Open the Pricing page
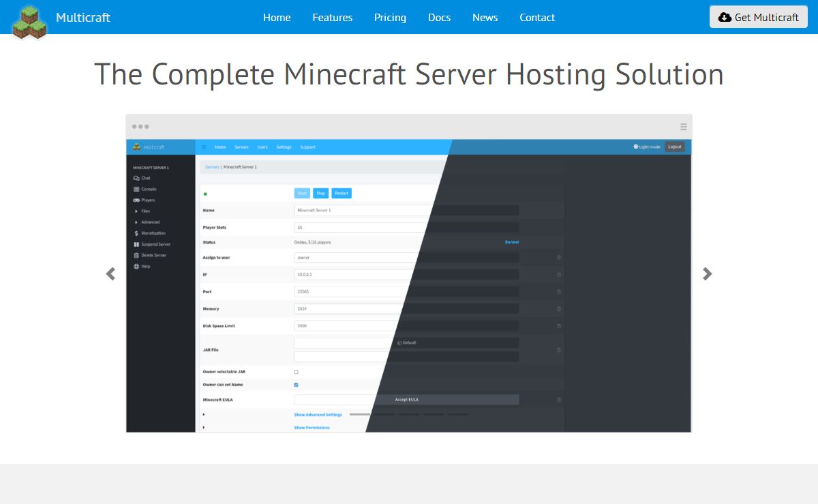Screen dimensions: 818x504 coord(390,17)
